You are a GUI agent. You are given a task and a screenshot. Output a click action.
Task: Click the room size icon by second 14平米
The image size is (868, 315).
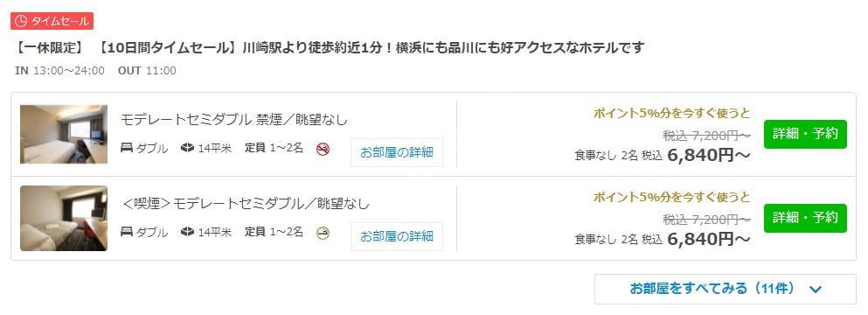click(x=188, y=233)
